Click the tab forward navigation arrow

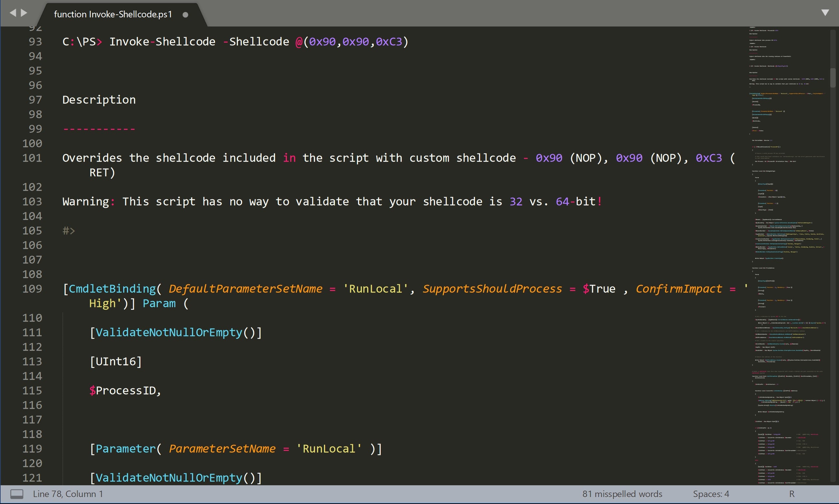24,13
